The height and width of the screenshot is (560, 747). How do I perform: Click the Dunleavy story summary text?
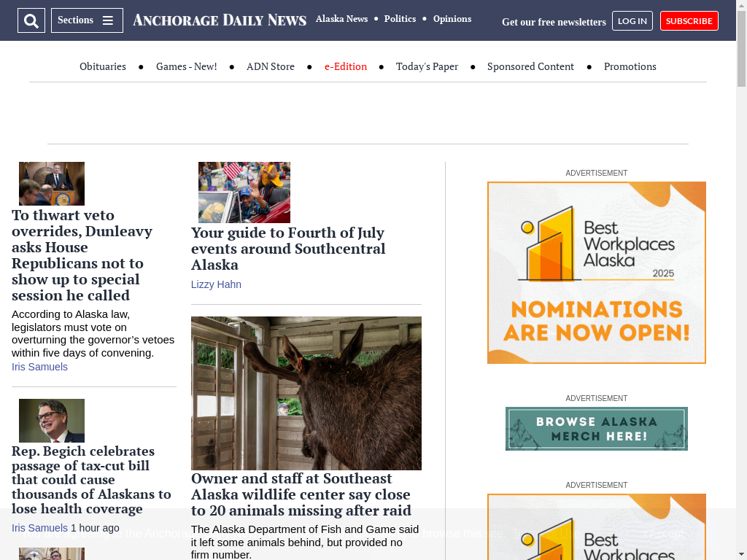coord(93,334)
